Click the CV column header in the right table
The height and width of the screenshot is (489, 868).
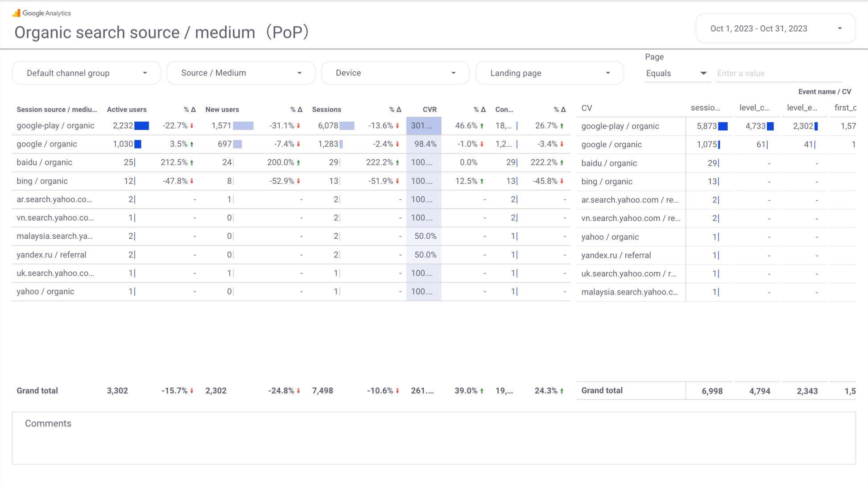coord(587,108)
